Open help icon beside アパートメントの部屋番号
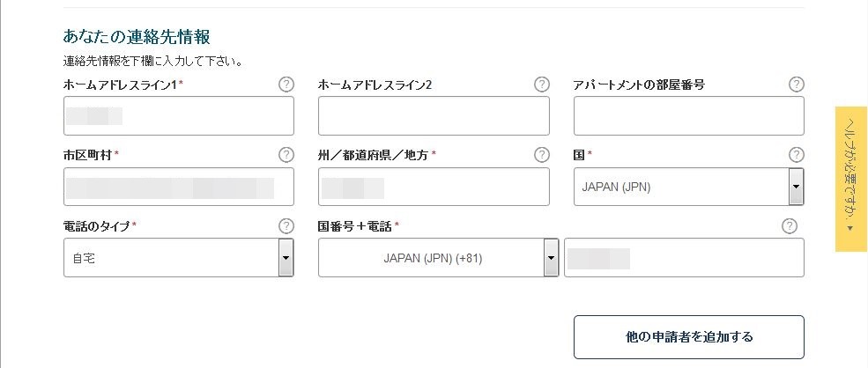Viewport: 868px width, 368px height. click(x=796, y=85)
